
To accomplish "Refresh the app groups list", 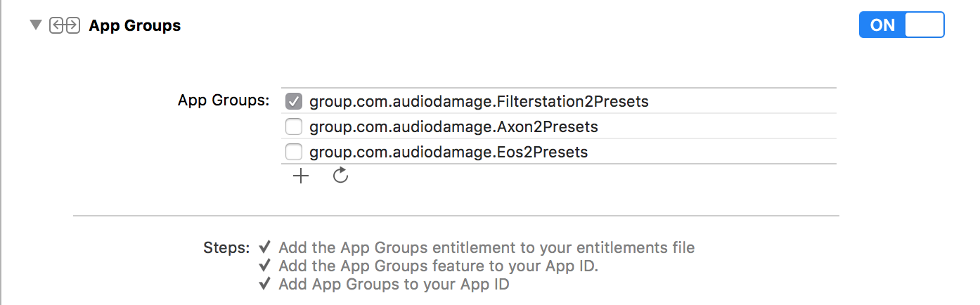I will (341, 176).
